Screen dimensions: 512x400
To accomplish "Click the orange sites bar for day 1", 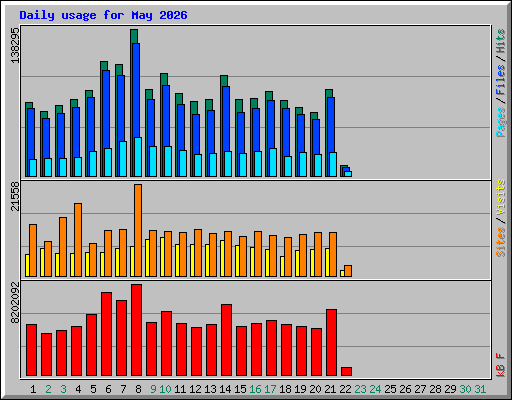I will tap(33, 250).
